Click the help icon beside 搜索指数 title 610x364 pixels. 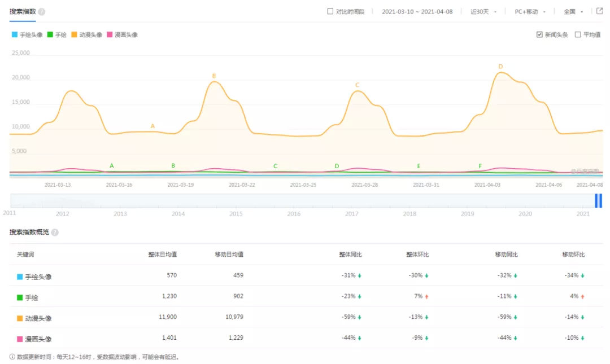click(42, 12)
